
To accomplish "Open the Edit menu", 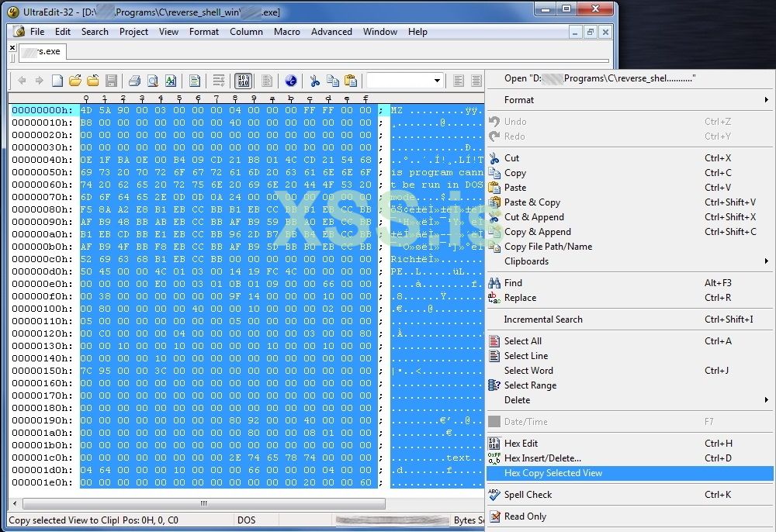I will click(x=62, y=32).
